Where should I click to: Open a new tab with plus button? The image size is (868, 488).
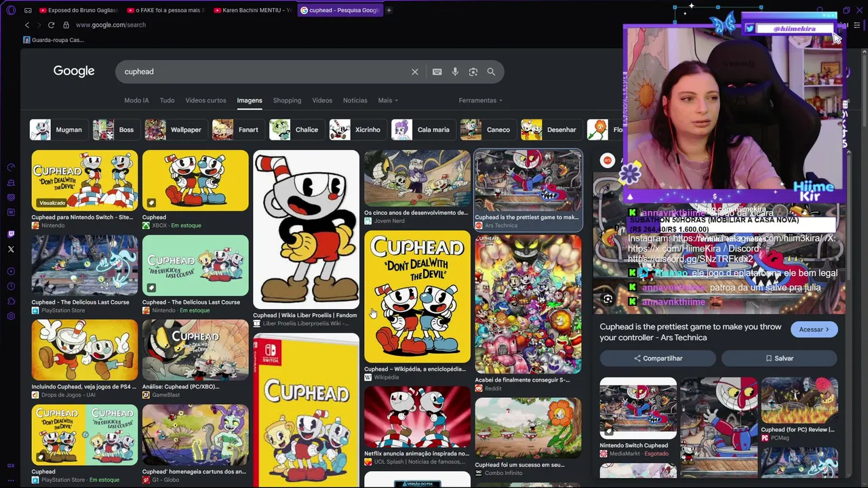(x=389, y=10)
